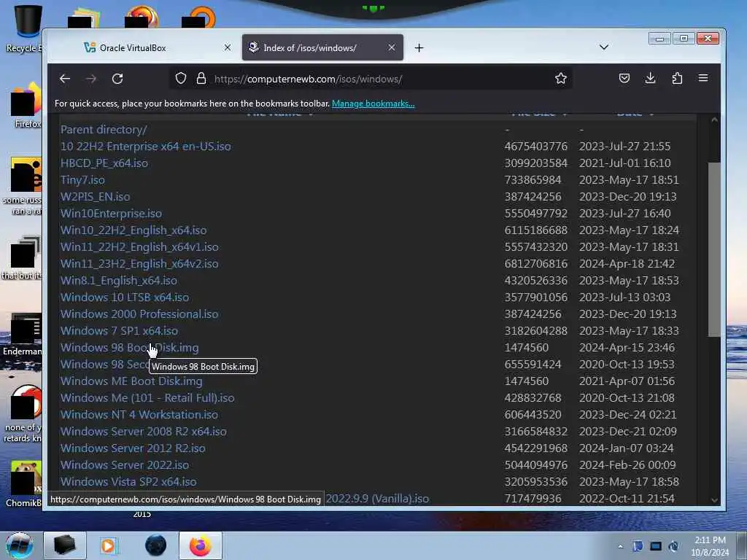Reload the page with the refresh icon
The width and height of the screenshot is (747, 560).
pyautogui.click(x=117, y=79)
